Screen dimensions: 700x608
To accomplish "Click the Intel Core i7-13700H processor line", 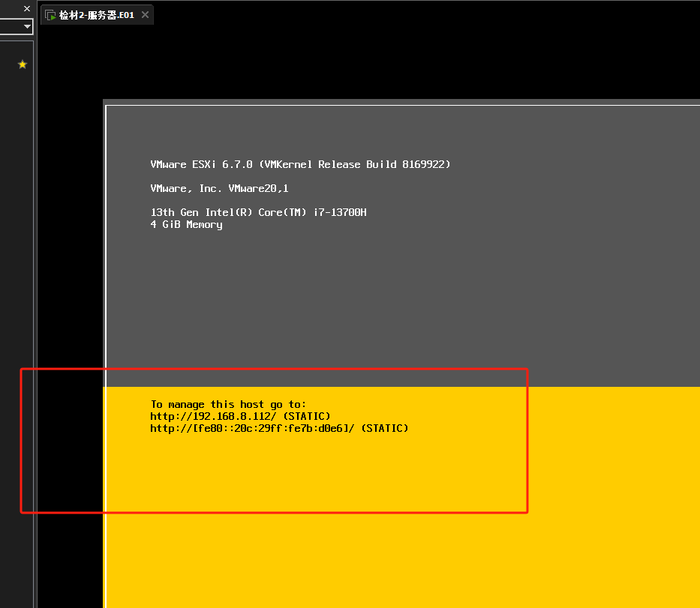I will pos(258,212).
